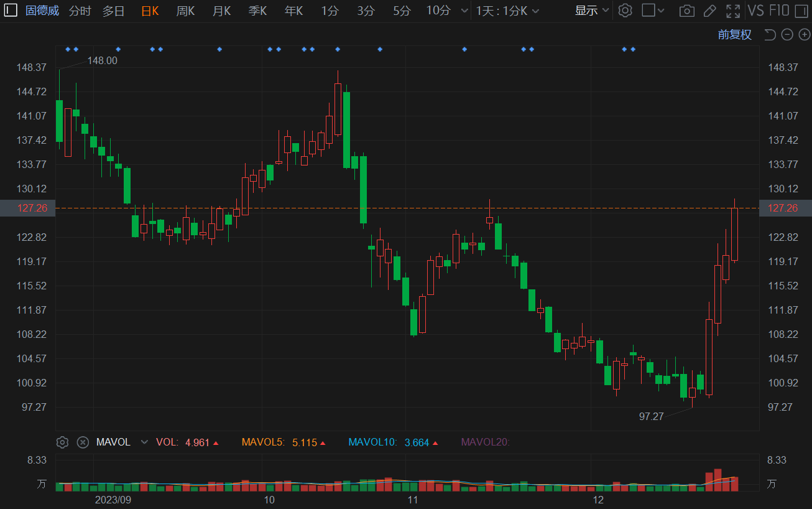The image size is (812, 509).
Task: Click the MAVOL indicator label
Action: click(x=113, y=442)
